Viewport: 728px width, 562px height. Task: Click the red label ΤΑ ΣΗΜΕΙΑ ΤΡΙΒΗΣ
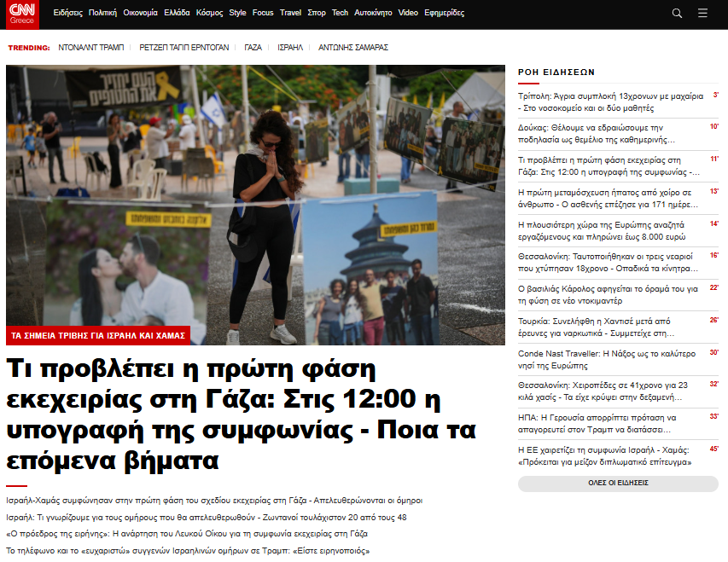coord(98,336)
